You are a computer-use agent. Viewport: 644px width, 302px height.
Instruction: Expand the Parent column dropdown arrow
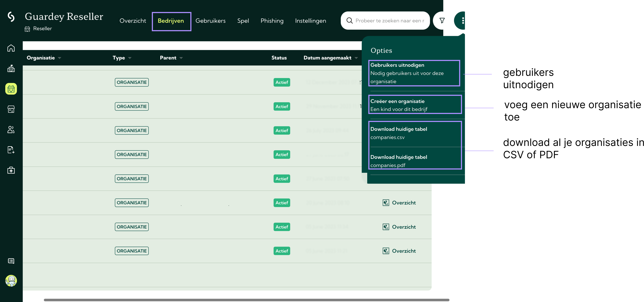181,58
